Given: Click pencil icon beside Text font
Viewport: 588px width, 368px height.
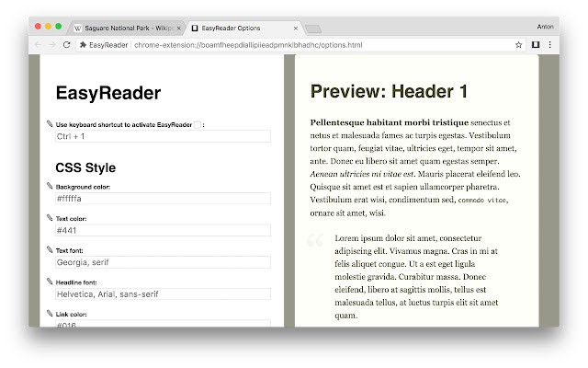Looking at the screenshot, I should pyautogui.click(x=50, y=249).
